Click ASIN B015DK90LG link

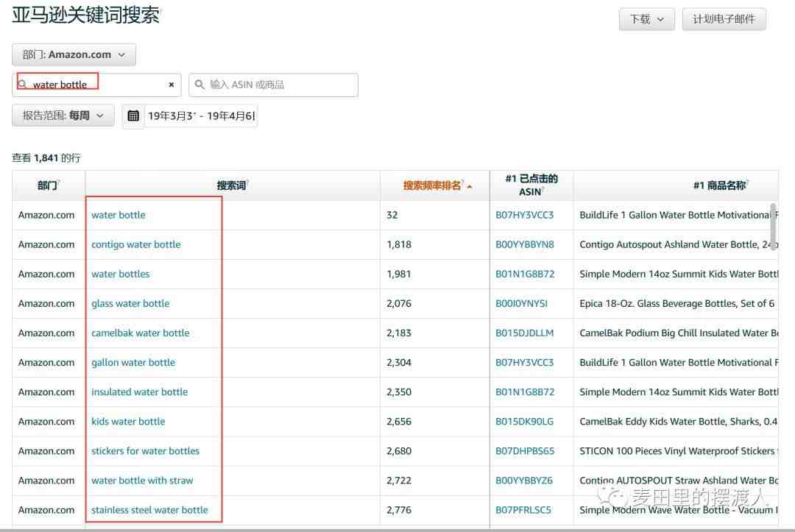(x=524, y=421)
